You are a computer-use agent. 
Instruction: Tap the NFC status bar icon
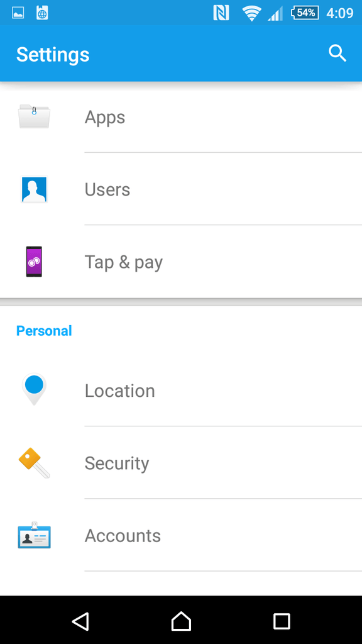coord(221,13)
